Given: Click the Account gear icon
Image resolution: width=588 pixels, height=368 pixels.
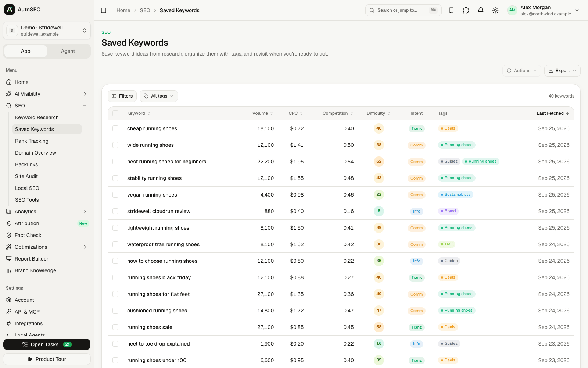Looking at the screenshot, I should [9, 300].
